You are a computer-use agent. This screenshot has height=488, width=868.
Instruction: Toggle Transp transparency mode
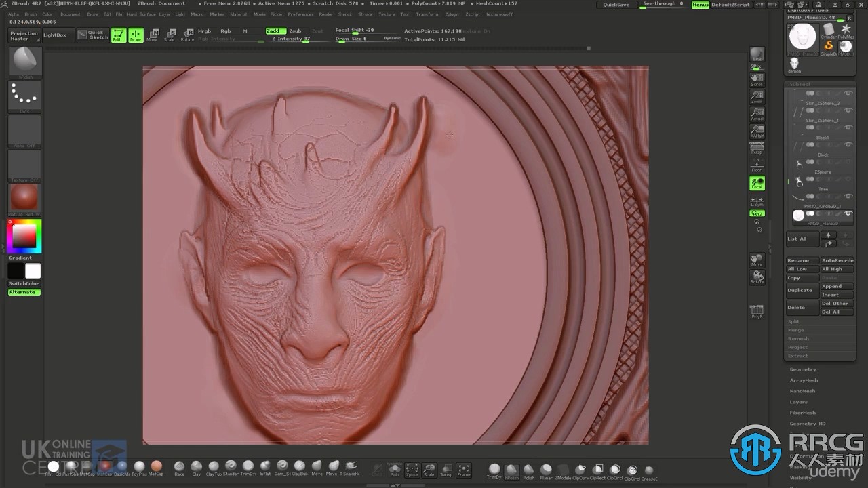[446, 469]
